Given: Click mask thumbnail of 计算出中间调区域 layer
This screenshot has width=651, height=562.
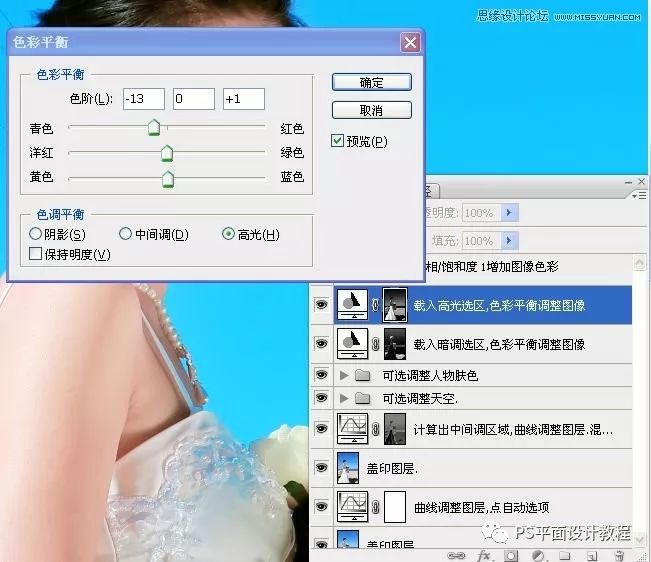Looking at the screenshot, I should 395,428.
